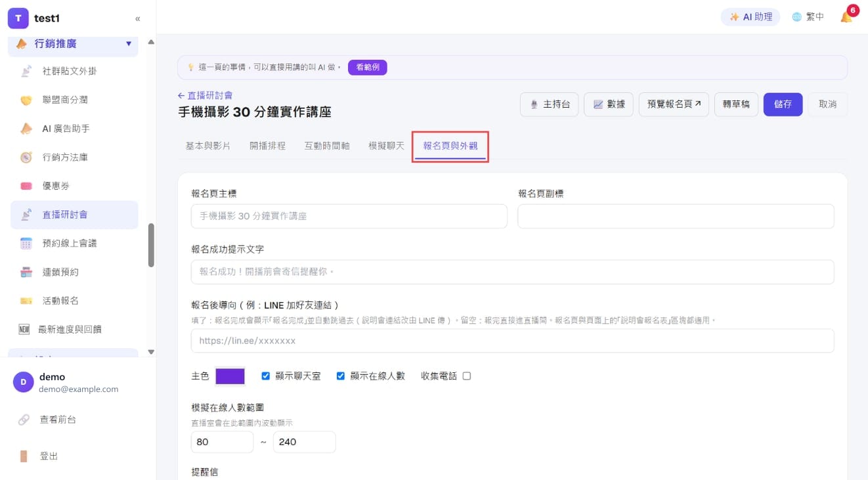Switch to the 基本與影片 tab
868x480 pixels.
(x=208, y=146)
